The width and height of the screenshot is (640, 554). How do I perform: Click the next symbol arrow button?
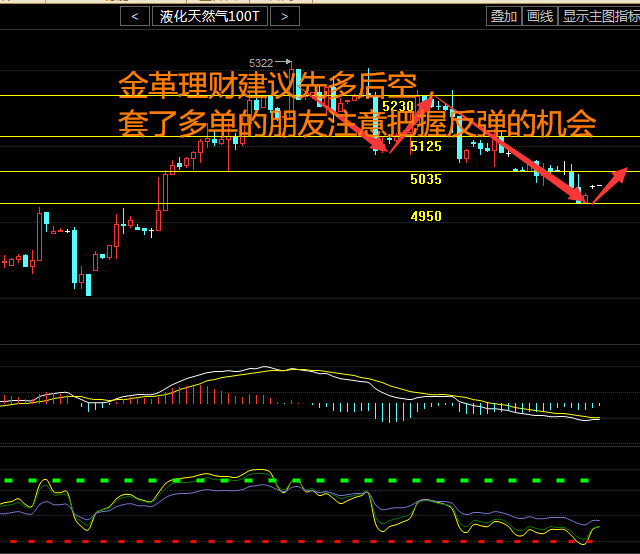coord(285,16)
